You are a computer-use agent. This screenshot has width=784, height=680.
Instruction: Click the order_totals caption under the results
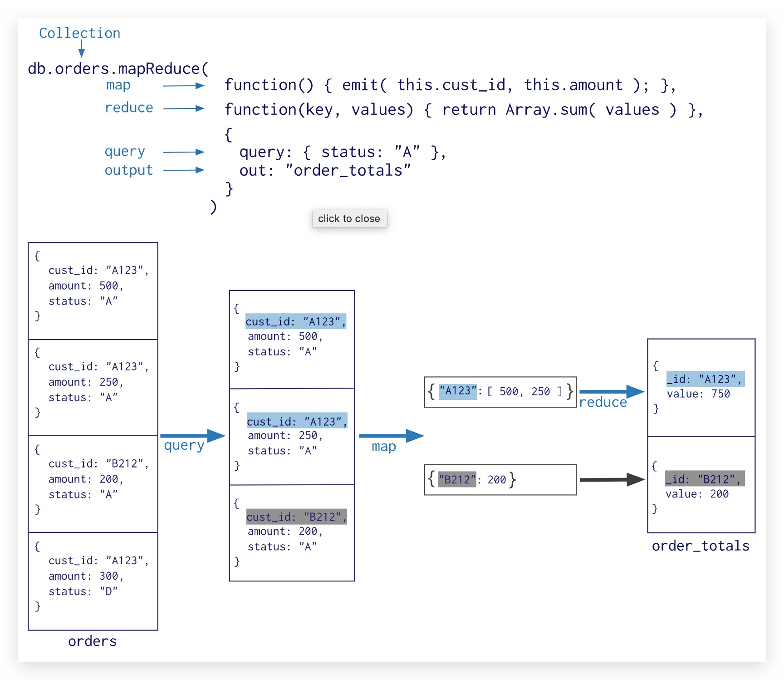[701, 546]
